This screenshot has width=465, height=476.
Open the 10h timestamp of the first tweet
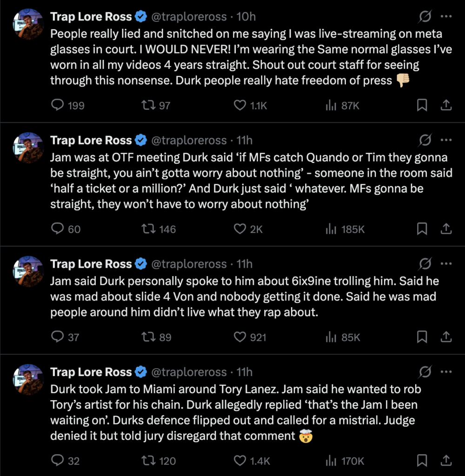246,17
